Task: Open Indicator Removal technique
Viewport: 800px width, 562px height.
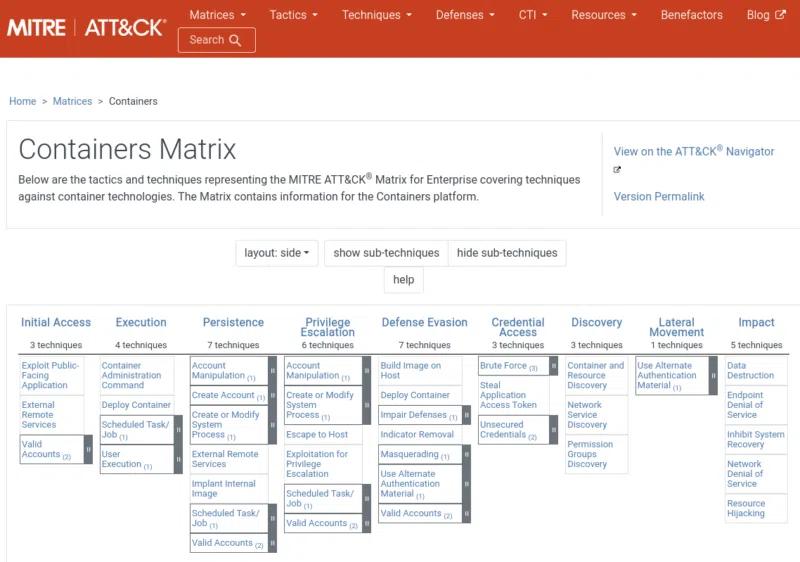Action: pos(417,435)
